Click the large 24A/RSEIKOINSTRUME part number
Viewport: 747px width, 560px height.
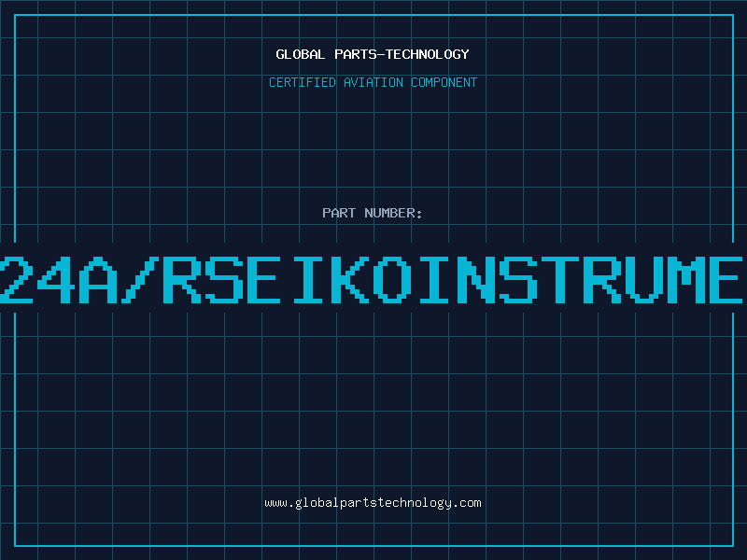pos(373,279)
